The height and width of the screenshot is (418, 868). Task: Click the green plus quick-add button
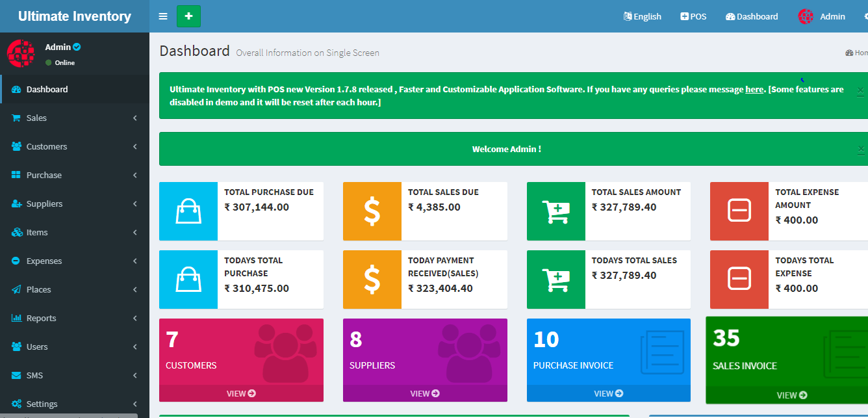tap(188, 16)
